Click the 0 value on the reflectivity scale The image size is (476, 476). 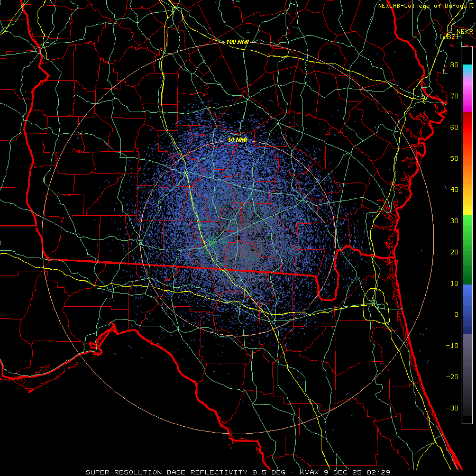(x=456, y=315)
